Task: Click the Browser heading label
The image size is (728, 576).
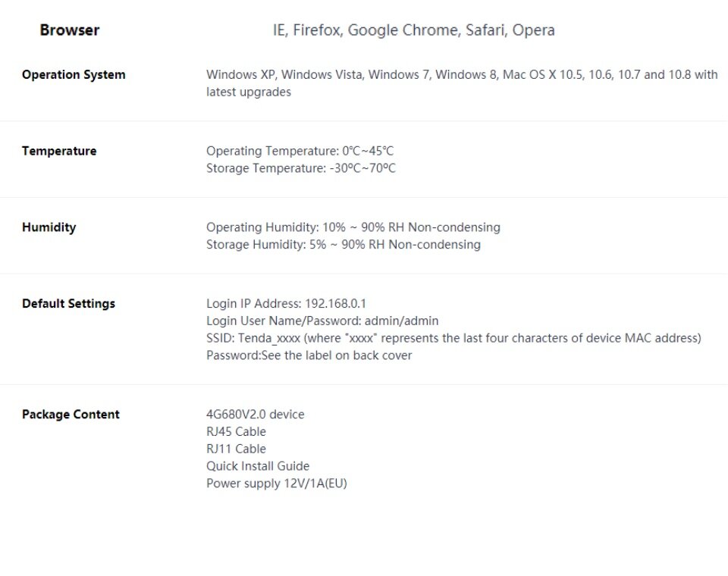Action: click(x=70, y=30)
